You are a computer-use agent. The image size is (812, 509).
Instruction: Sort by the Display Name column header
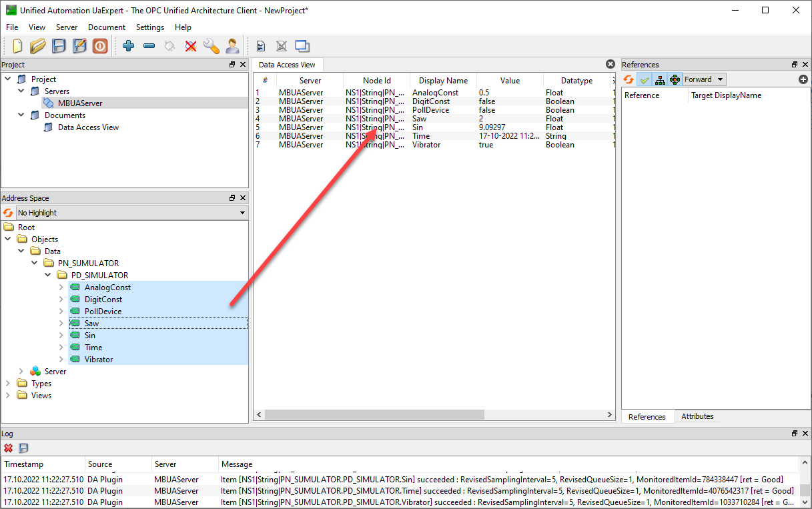coord(443,81)
